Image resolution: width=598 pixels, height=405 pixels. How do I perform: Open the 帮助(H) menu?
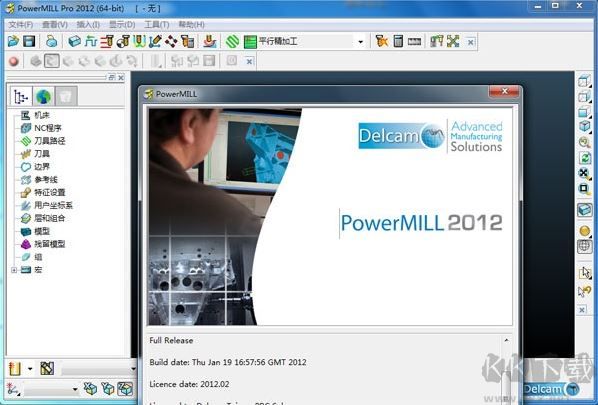coord(191,25)
